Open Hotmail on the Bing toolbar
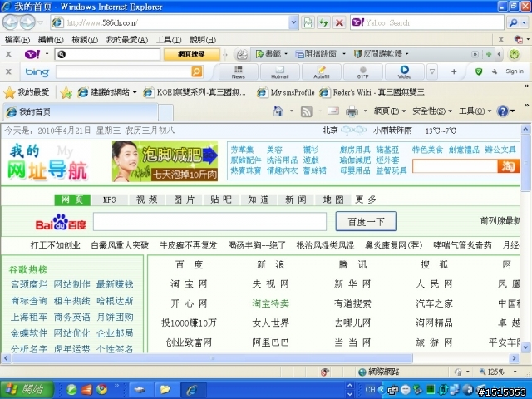Image resolution: width=532 pixels, height=399 pixels. 279,72
